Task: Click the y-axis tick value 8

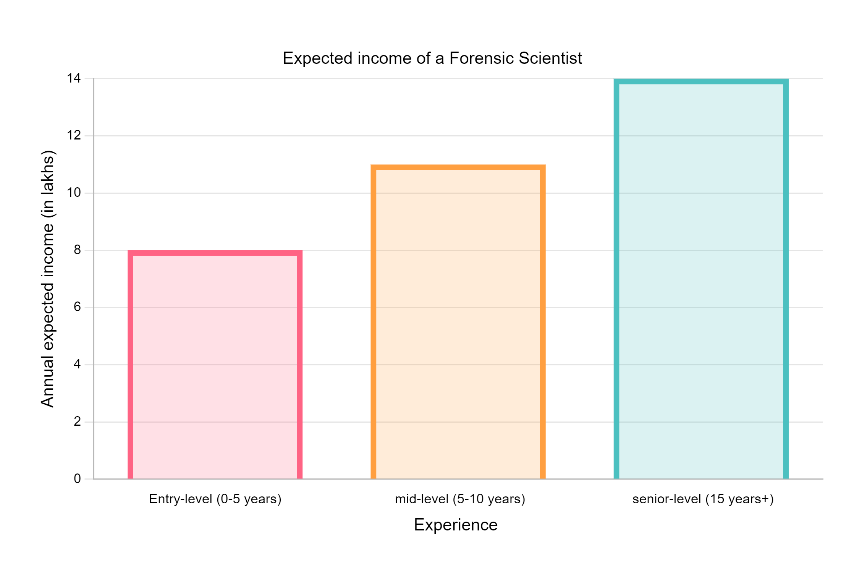Action: click(77, 250)
